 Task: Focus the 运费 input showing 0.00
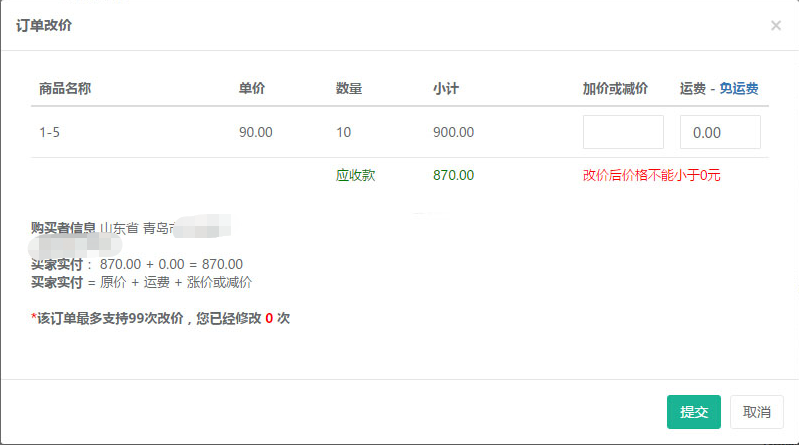[x=720, y=132]
